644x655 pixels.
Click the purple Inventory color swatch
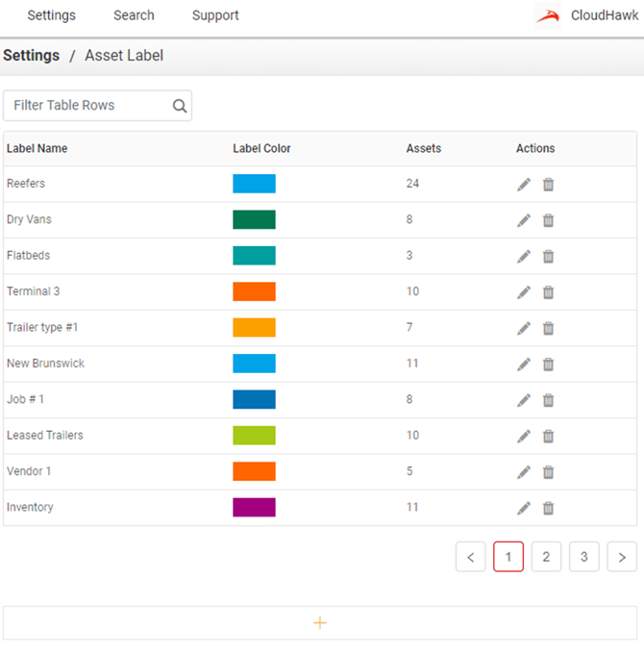(x=254, y=507)
